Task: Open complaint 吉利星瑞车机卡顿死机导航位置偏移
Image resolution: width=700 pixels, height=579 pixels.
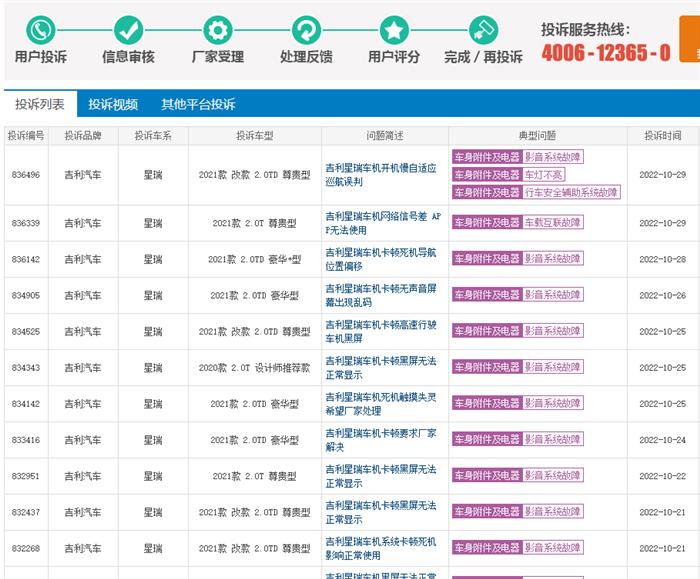Action: click(x=381, y=259)
